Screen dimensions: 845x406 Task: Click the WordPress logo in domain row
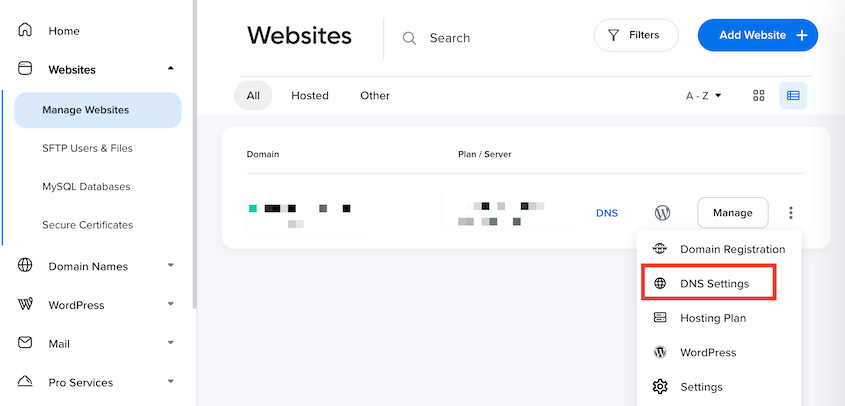click(x=662, y=212)
